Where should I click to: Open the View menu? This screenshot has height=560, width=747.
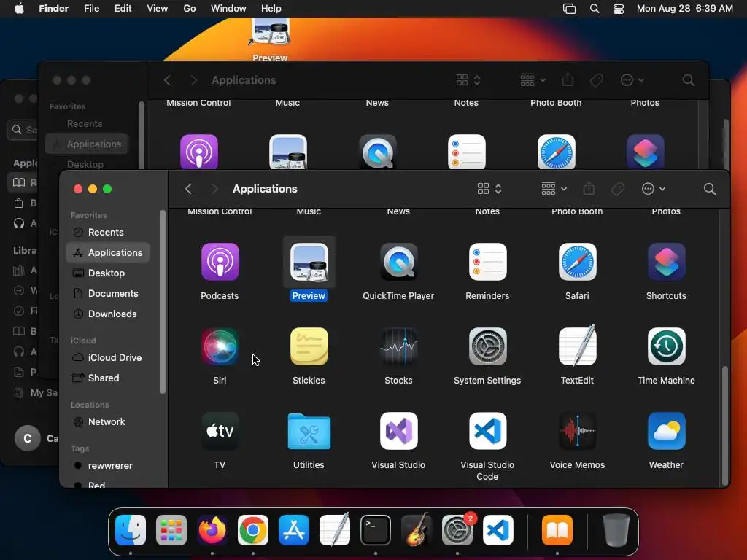(x=158, y=9)
